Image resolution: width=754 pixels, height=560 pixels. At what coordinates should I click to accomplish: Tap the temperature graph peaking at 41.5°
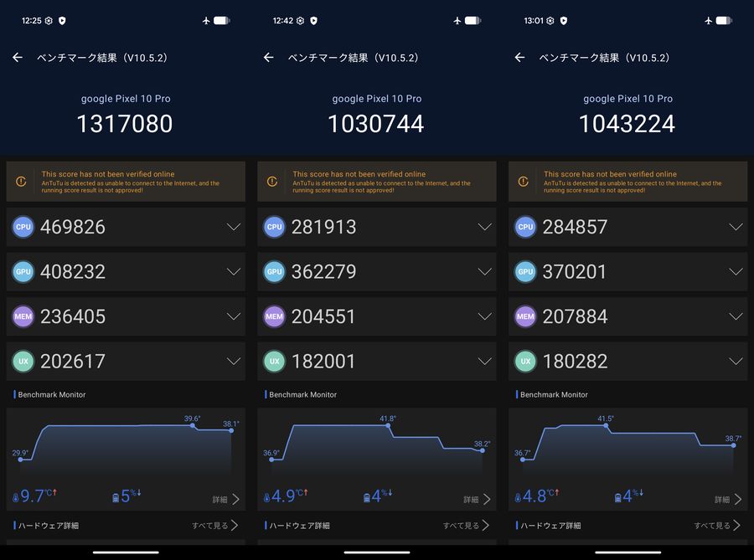(628, 444)
